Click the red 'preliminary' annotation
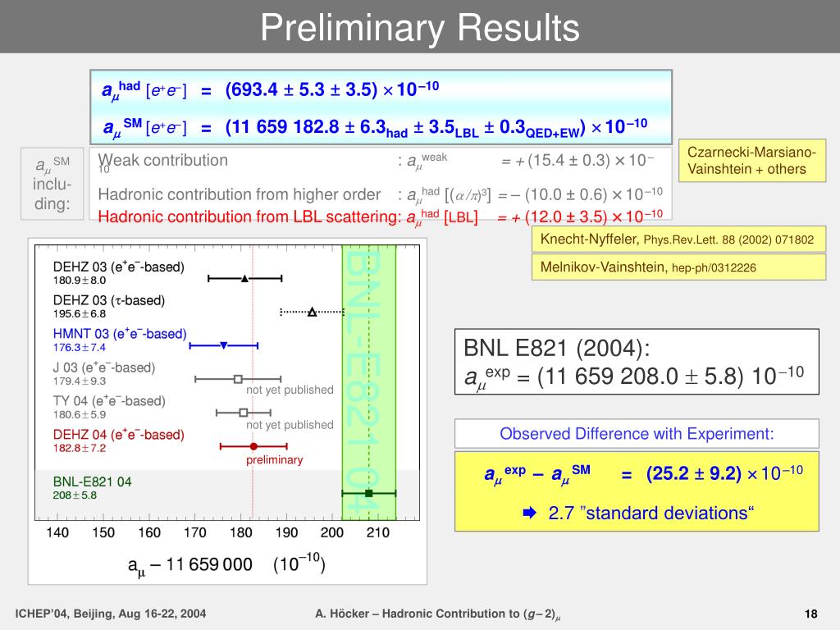The width and height of the screenshot is (840, 630). 274,460
